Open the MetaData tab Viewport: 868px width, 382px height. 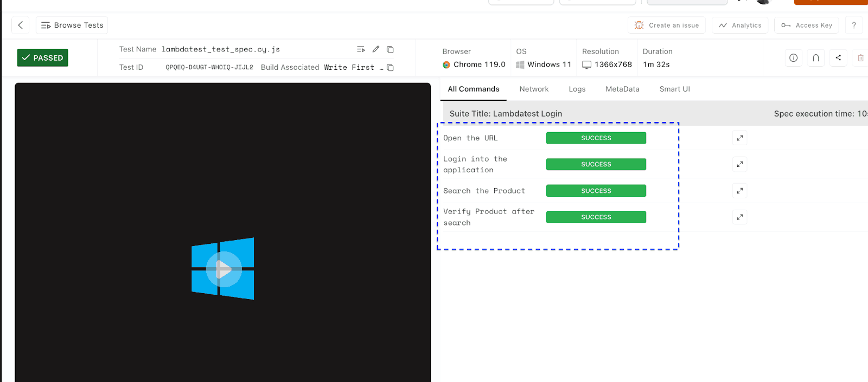pos(622,89)
